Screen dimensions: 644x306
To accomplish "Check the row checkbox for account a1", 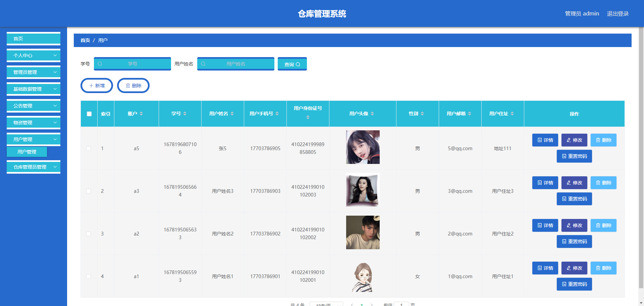I will coord(89,276).
